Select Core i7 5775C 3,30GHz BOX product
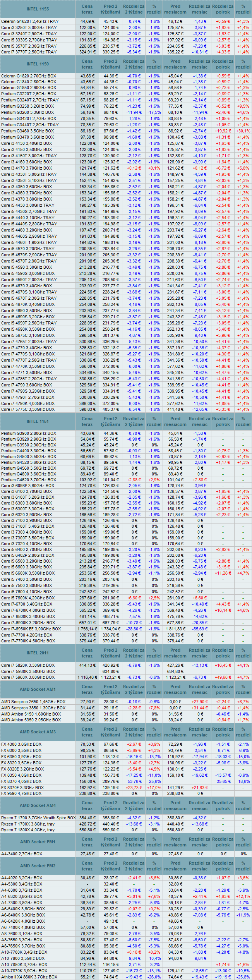 [x=28, y=409]
